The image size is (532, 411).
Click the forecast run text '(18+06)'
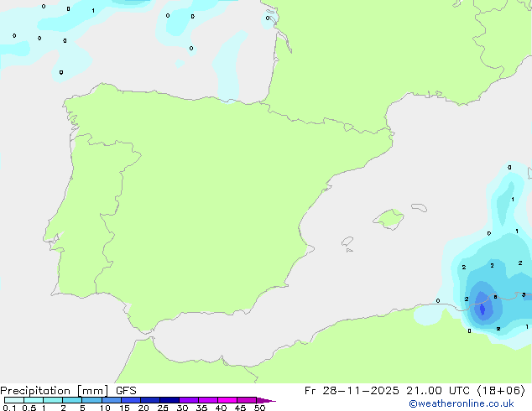tap(501, 391)
